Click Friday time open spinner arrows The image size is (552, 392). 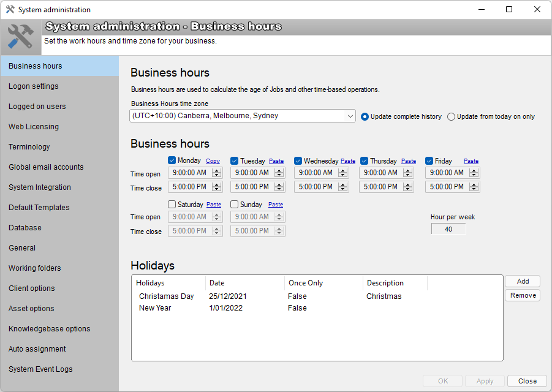click(474, 173)
